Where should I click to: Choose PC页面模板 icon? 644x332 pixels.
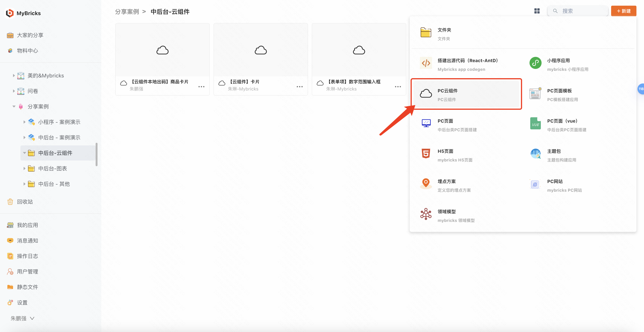tap(536, 93)
